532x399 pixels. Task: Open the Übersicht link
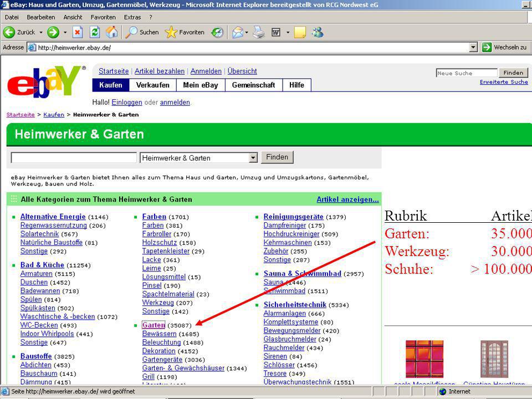pos(242,71)
